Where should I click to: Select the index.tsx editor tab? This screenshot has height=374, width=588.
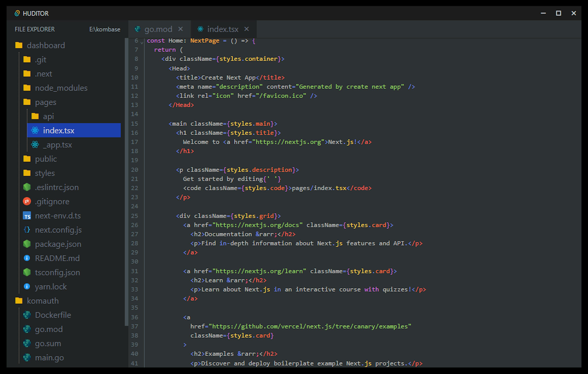point(222,29)
